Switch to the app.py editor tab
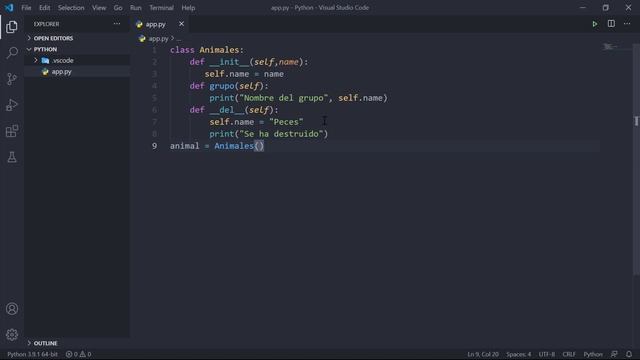The image size is (640, 360). pos(160,24)
